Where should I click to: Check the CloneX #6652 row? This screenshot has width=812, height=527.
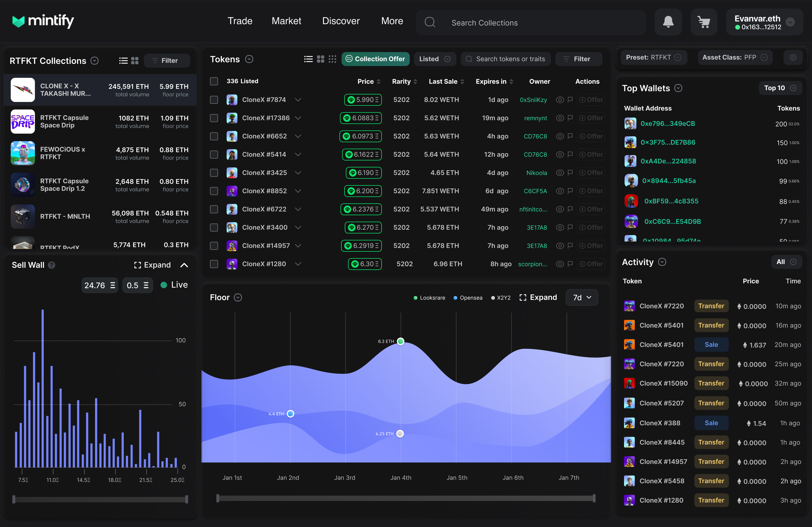click(x=214, y=136)
